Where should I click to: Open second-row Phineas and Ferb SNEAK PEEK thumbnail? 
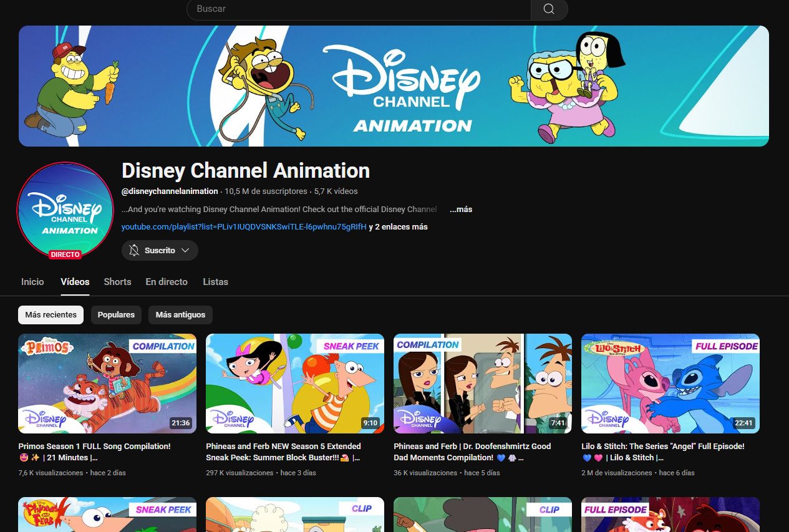[x=107, y=515]
